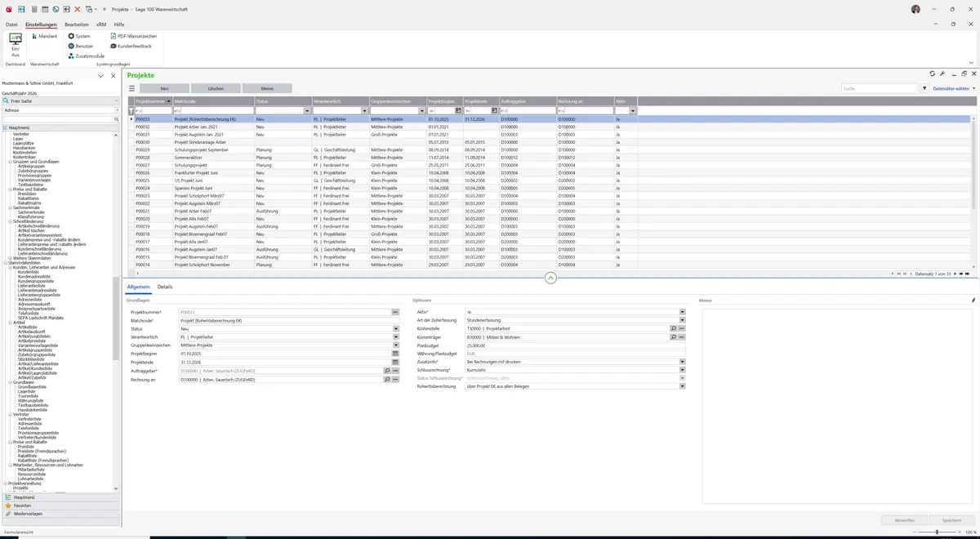
Task: Open calendar picker for Projektbeginn
Action: click(395, 354)
